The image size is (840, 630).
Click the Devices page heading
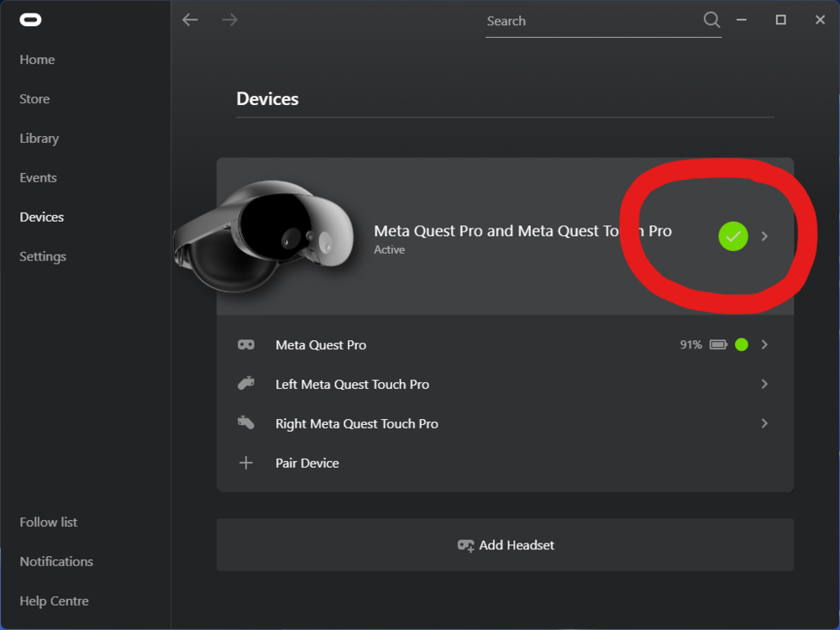(267, 98)
